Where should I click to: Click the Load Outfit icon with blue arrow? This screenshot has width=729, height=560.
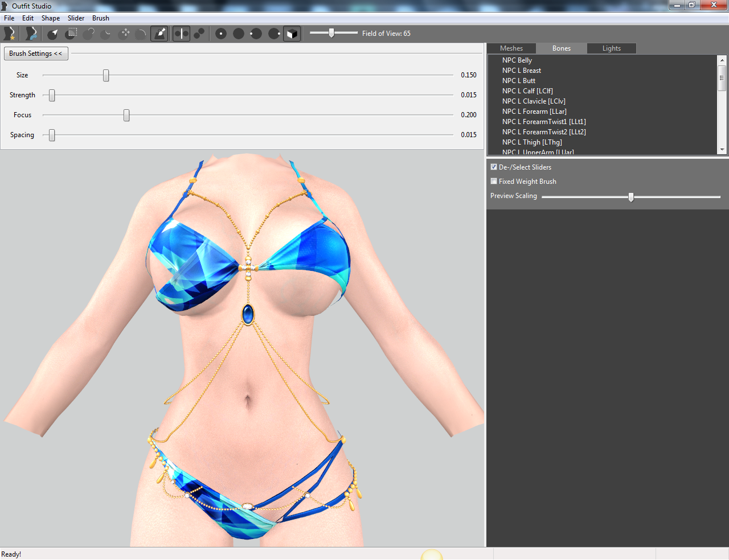coord(31,34)
